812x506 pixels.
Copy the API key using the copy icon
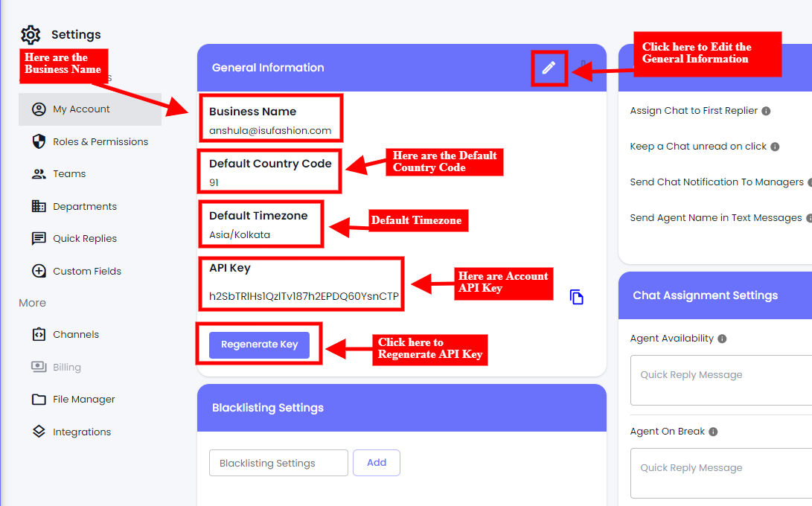[577, 297]
